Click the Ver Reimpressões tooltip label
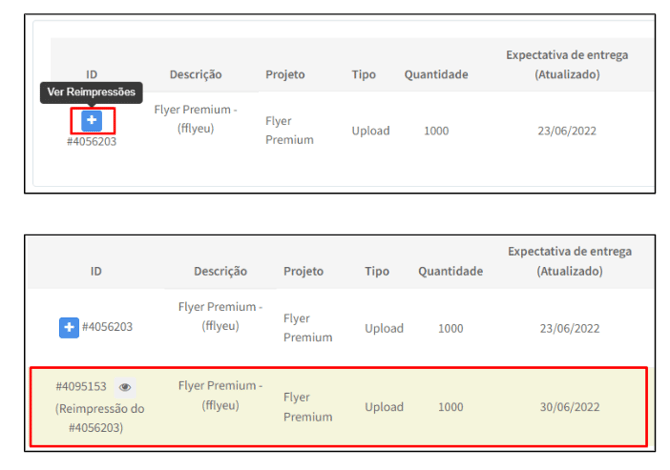670x470 pixels. [91, 92]
